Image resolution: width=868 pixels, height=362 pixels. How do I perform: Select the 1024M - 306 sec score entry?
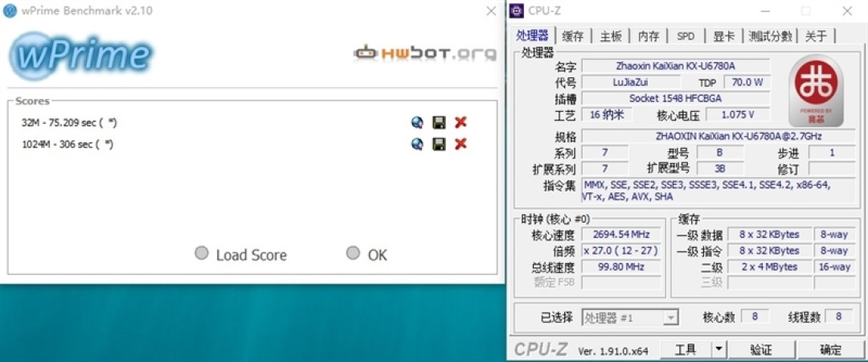(68, 144)
